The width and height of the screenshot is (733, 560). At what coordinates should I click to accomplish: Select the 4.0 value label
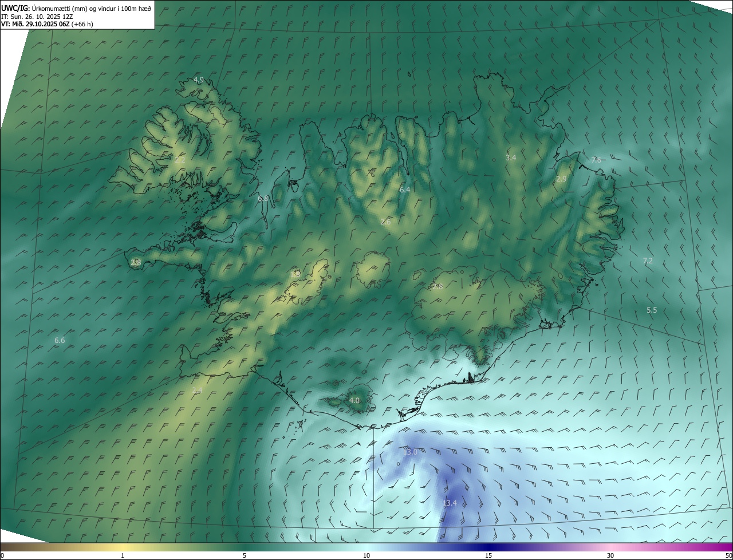(354, 400)
